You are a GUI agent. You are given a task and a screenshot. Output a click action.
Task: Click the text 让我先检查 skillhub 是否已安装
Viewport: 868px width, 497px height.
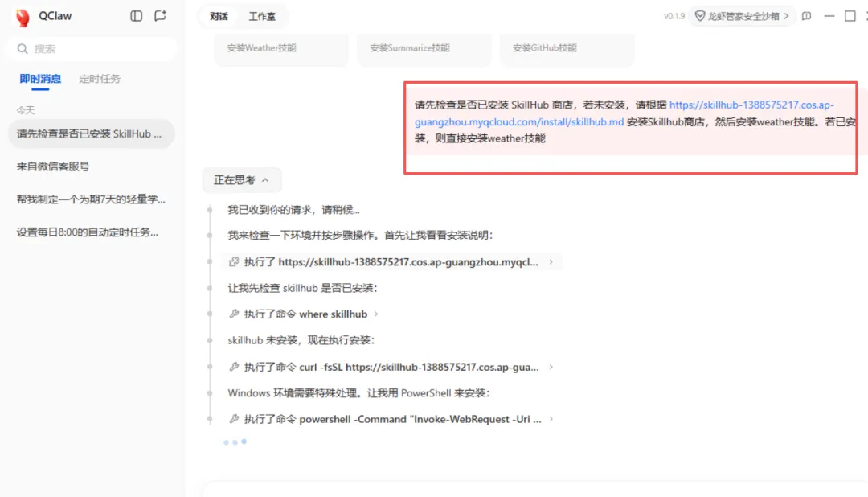pyautogui.click(x=302, y=288)
